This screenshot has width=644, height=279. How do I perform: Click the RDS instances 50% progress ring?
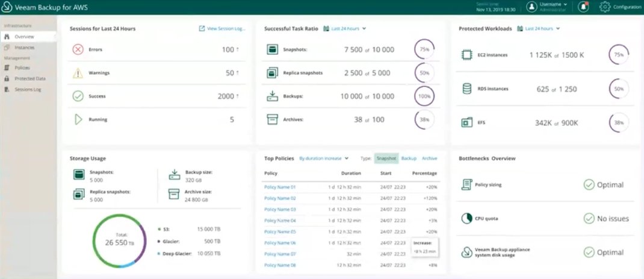[619, 89]
